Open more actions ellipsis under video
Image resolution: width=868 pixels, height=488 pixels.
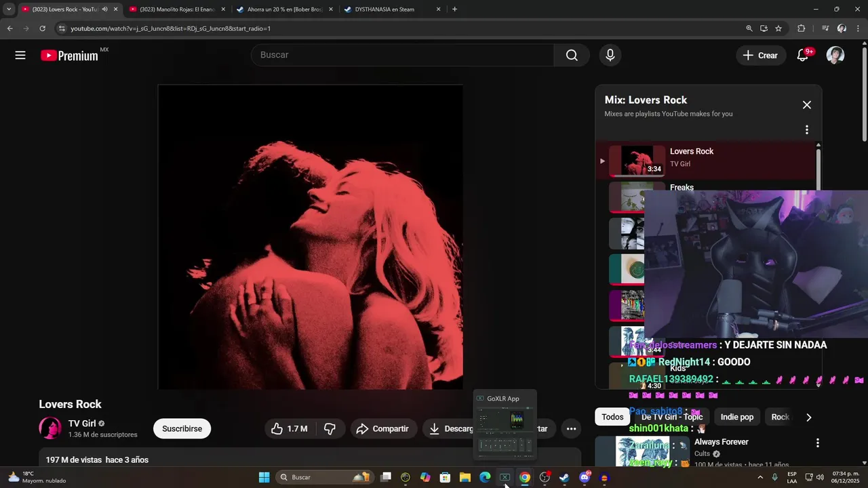click(x=571, y=428)
